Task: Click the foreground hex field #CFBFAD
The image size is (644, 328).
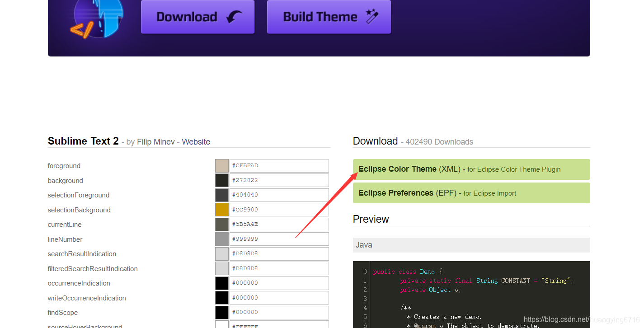Action: coord(279,166)
